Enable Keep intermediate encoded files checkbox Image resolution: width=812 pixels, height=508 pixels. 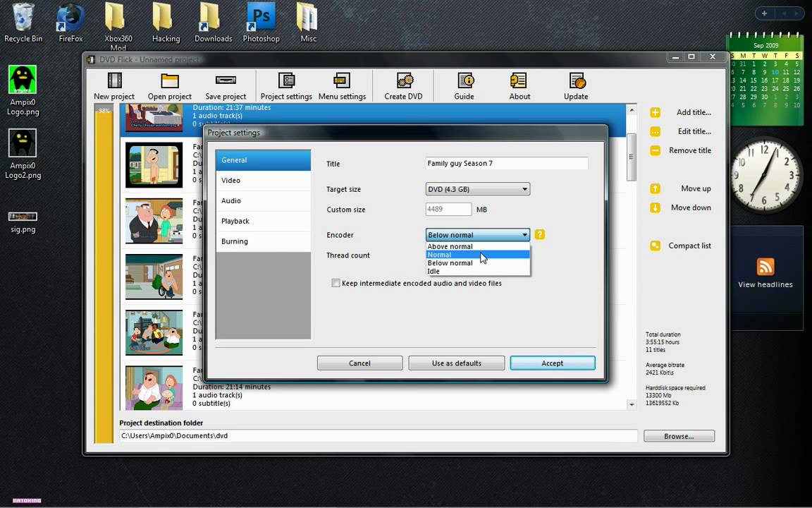click(336, 283)
